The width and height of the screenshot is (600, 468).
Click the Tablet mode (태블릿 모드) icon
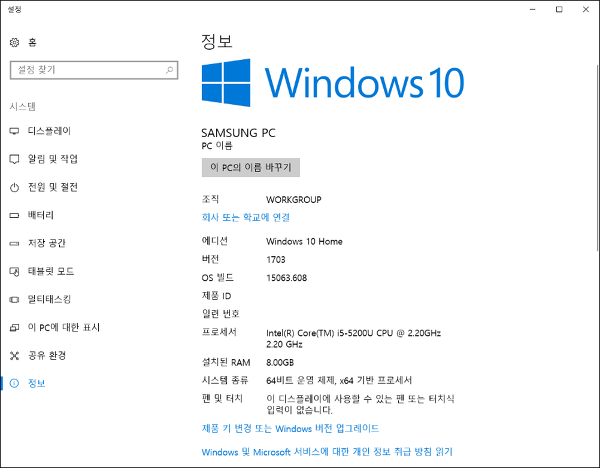(14, 272)
